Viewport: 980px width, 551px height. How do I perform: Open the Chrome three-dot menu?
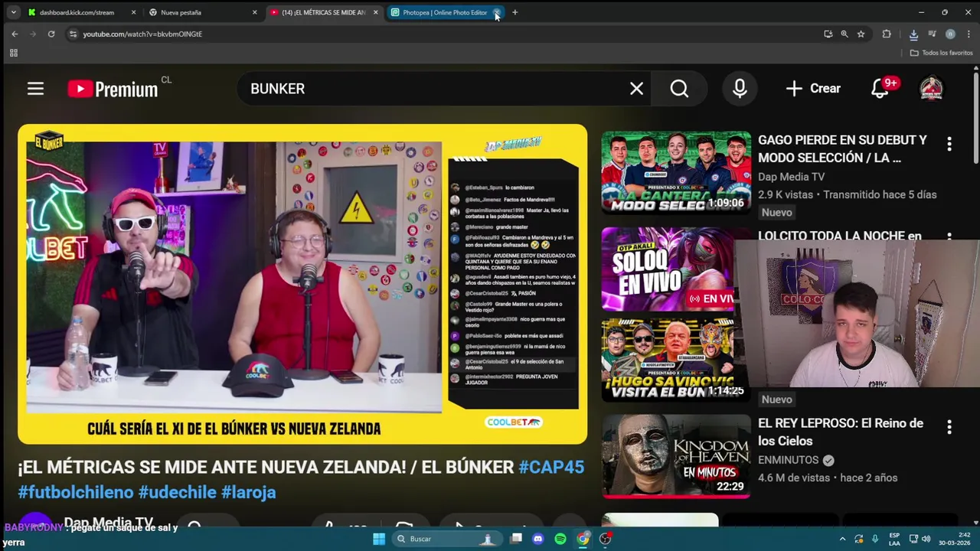969,34
